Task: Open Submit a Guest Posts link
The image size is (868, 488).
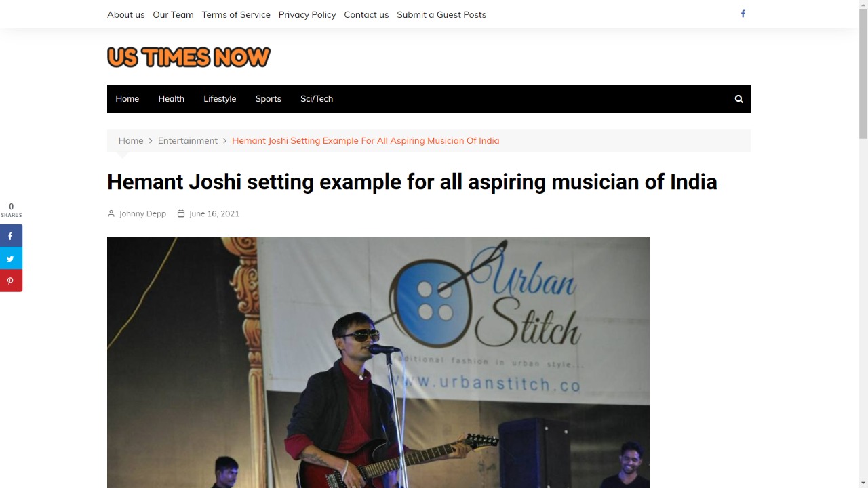Action: coord(441,14)
